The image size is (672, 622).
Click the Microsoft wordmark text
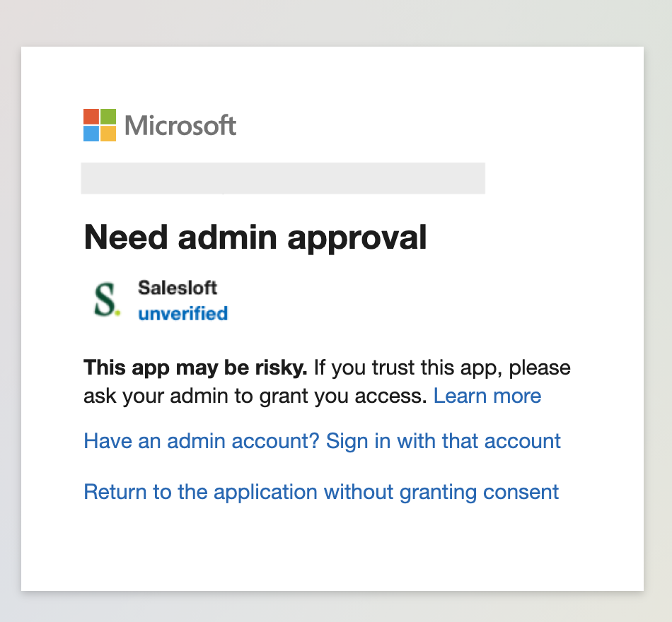180,126
